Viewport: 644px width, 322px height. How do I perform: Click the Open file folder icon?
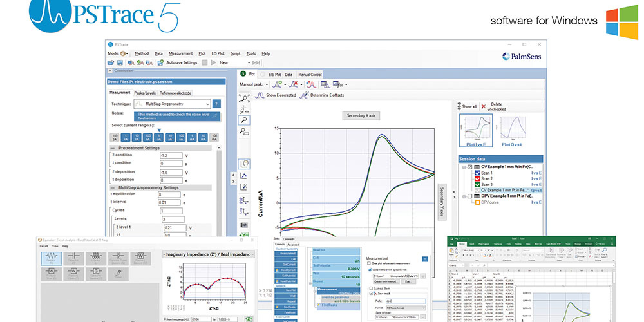[110, 63]
